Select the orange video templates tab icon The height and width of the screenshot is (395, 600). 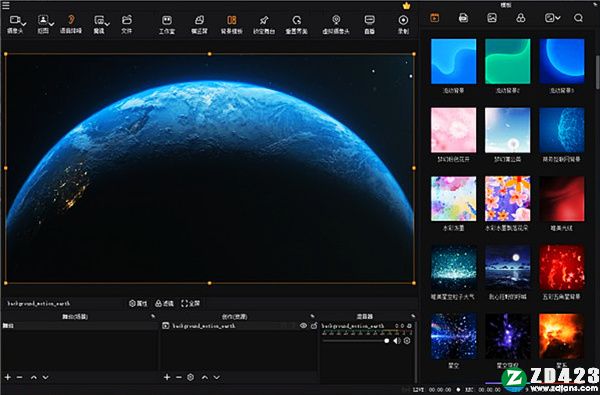pyautogui.click(x=435, y=18)
